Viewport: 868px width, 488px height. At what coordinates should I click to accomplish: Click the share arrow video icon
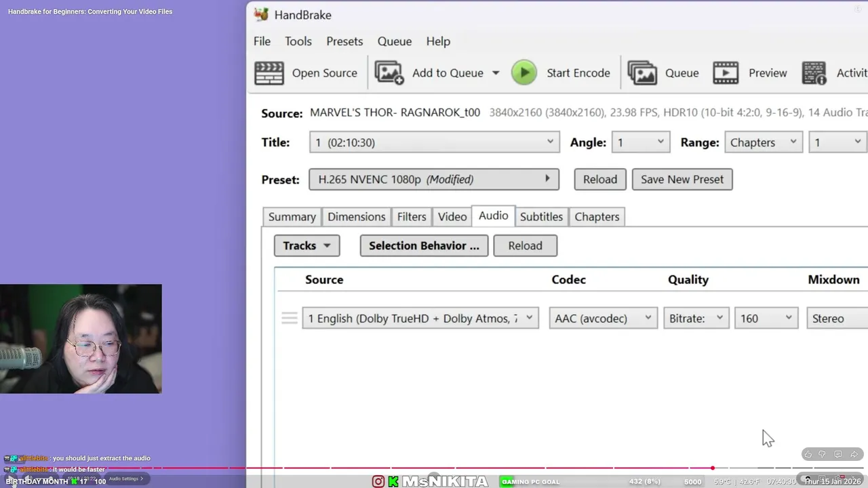point(854,454)
